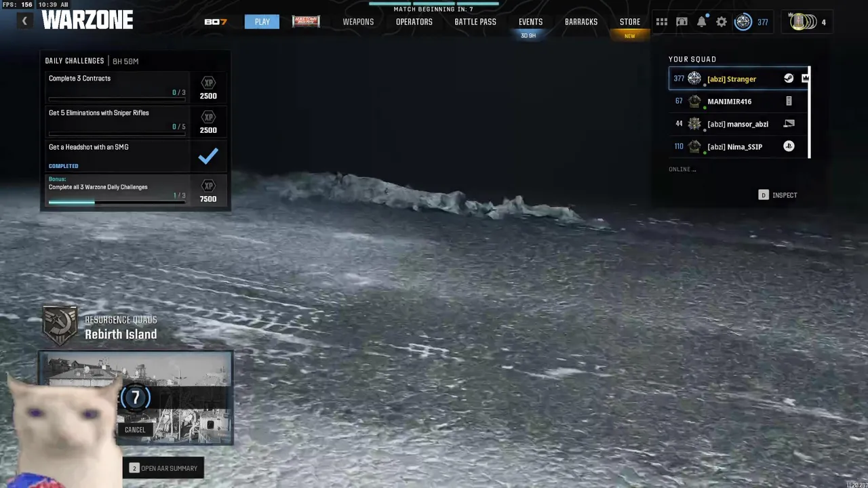This screenshot has width=868, height=488.
Task: Click PlayStation icon beside Nima_SSIP
Action: pyautogui.click(x=789, y=146)
